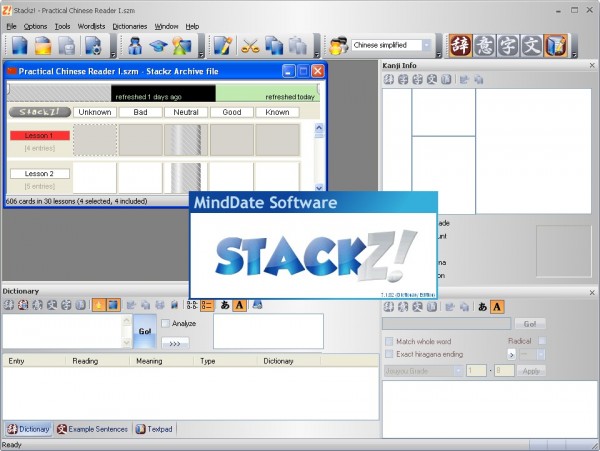Click the red 辞 dictionary panel icon
This screenshot has width=600, height=451.
pos(460,46)
